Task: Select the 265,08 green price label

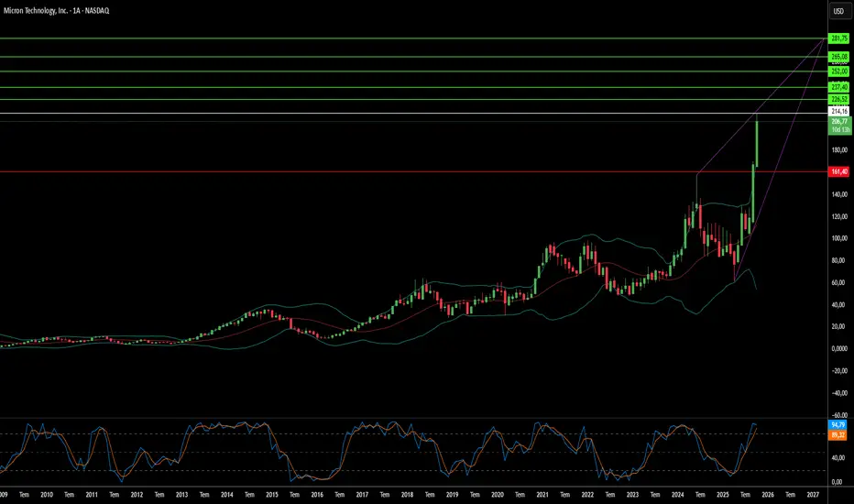Action: pyautogui.click(x=838, y=57)
